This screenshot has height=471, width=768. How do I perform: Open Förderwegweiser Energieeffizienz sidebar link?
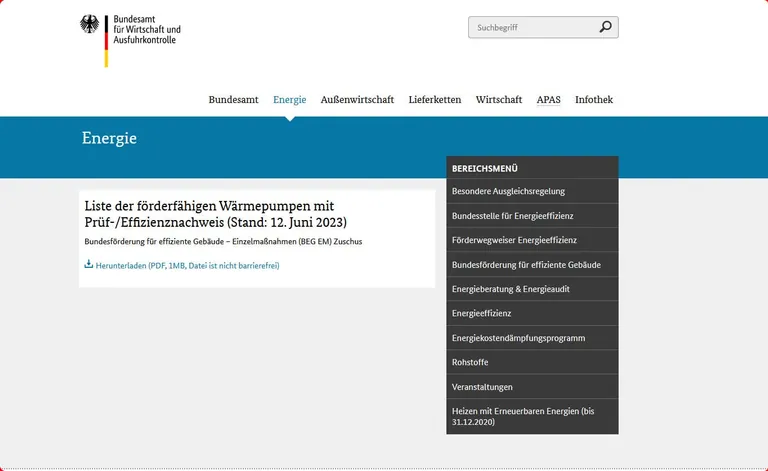[x=514, y=240]
